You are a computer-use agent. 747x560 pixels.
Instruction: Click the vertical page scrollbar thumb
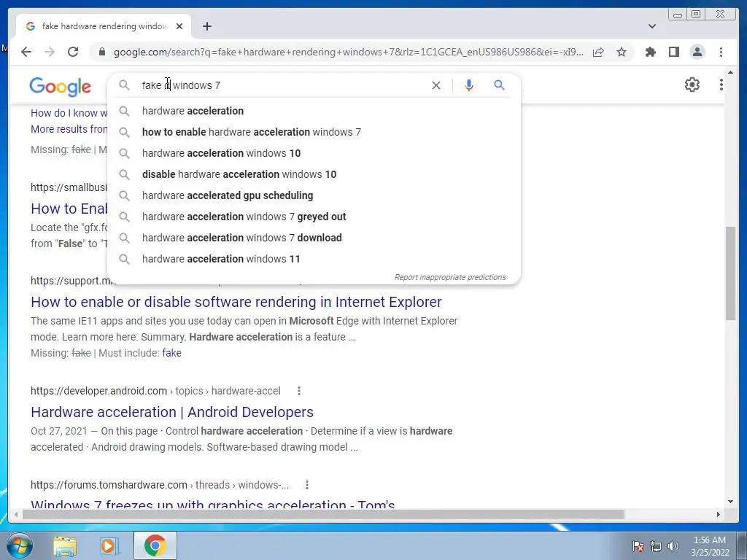point(730,273)
